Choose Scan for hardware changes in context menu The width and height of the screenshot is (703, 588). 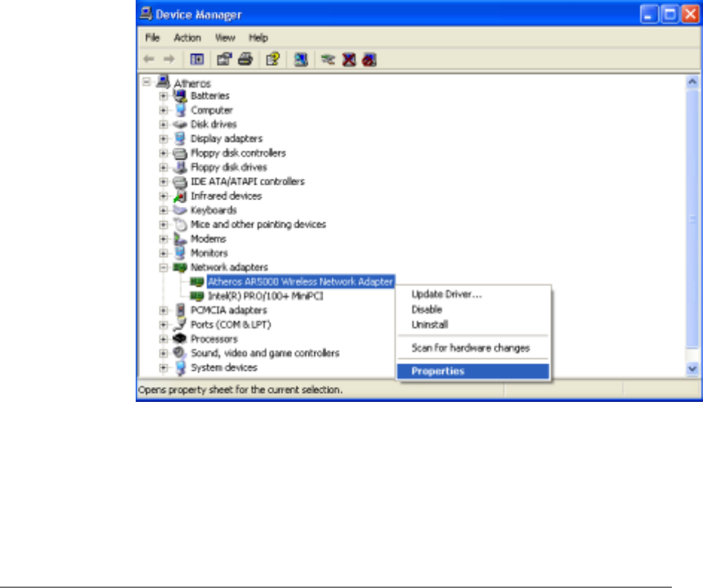(473, 348)
